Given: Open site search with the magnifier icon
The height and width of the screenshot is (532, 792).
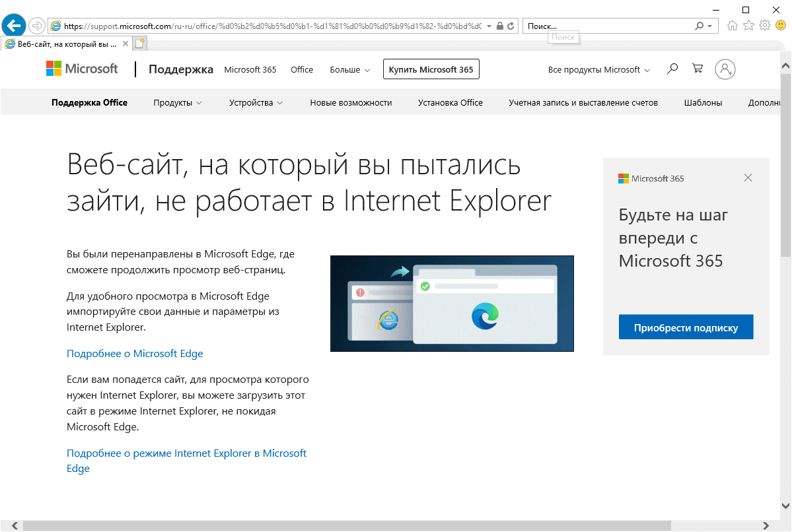Looking at the screenshot, I should click(x=672, y=69).
